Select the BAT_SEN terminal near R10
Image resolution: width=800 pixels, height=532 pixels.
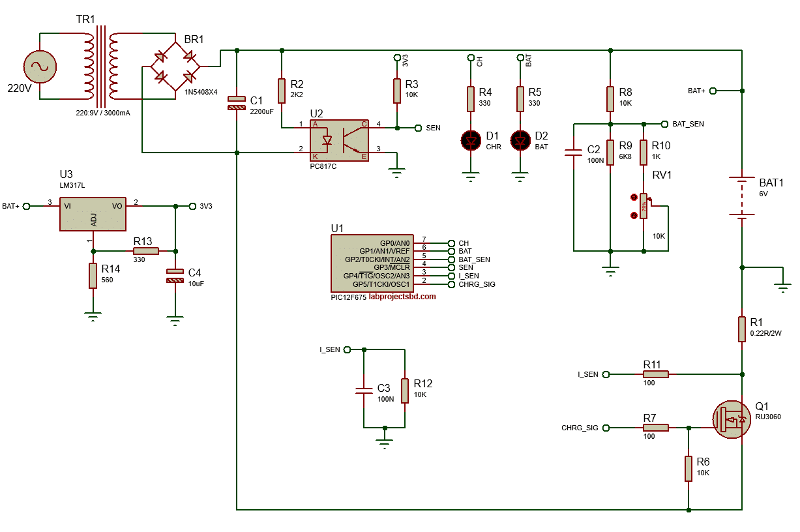pos(664,123)
